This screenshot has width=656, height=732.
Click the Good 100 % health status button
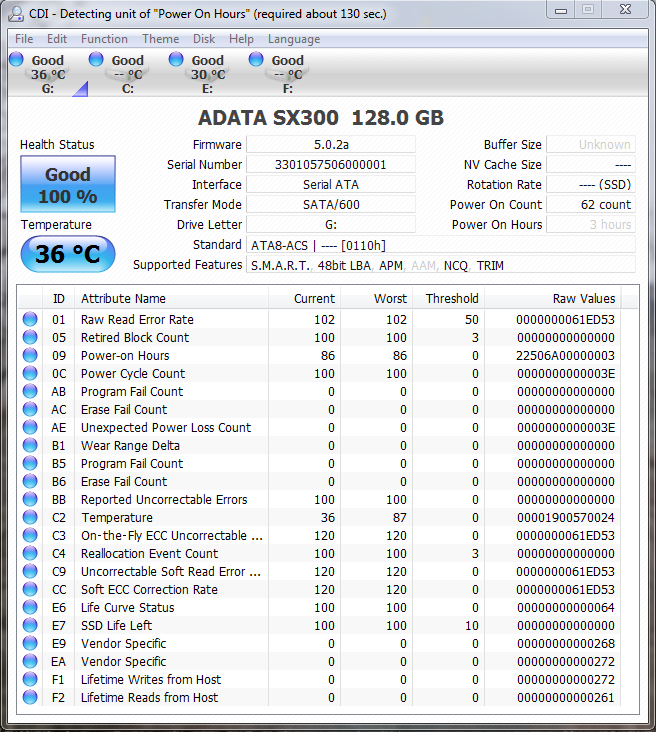tap(68, 184)
